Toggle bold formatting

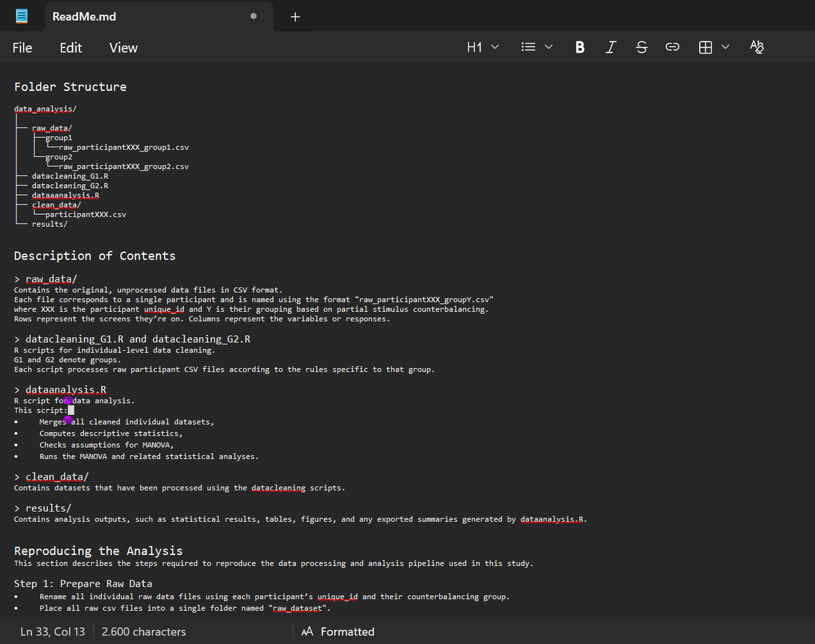coord(580,47)
